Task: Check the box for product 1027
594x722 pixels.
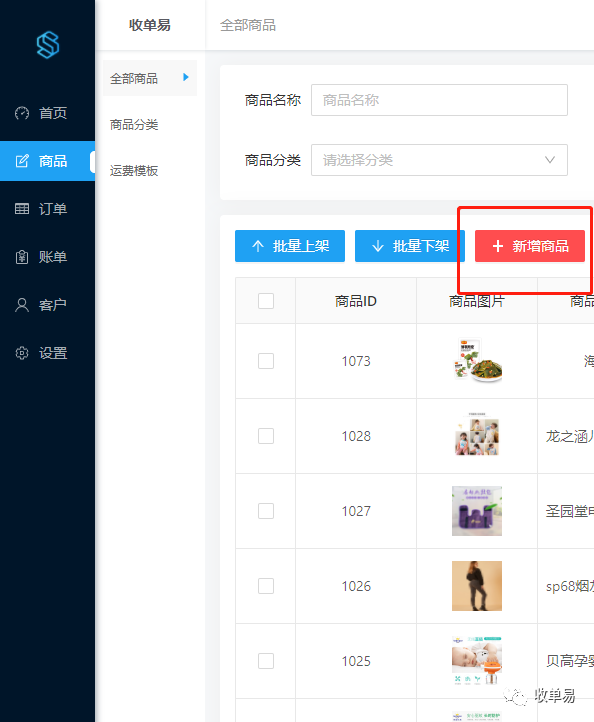Action: point(266,511)
